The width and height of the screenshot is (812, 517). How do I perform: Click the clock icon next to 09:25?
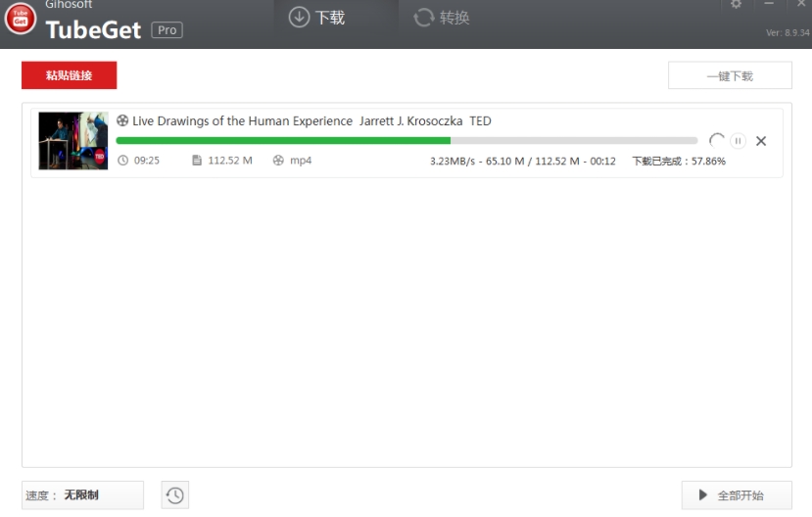coord(122,161)
